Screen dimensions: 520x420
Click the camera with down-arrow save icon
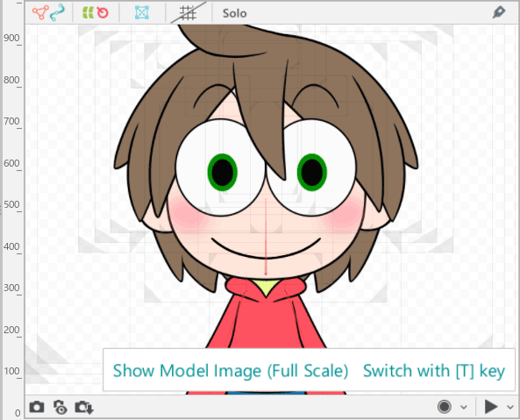84,408
